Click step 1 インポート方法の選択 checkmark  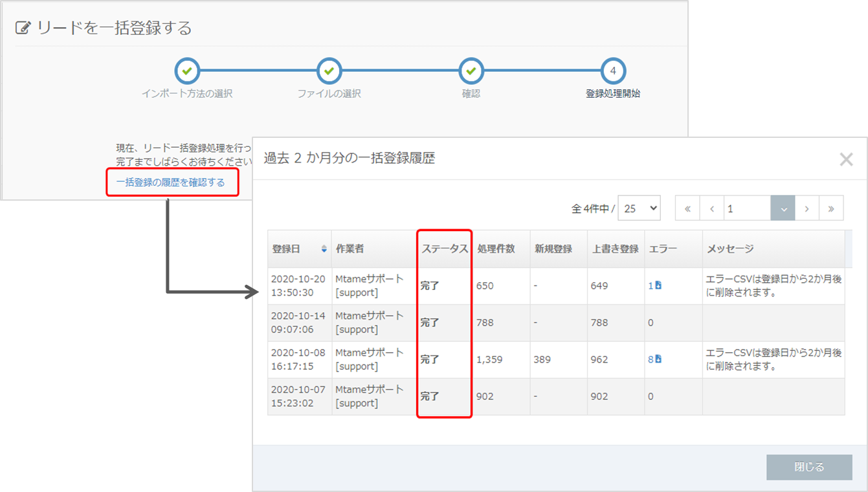coord(187,71)
